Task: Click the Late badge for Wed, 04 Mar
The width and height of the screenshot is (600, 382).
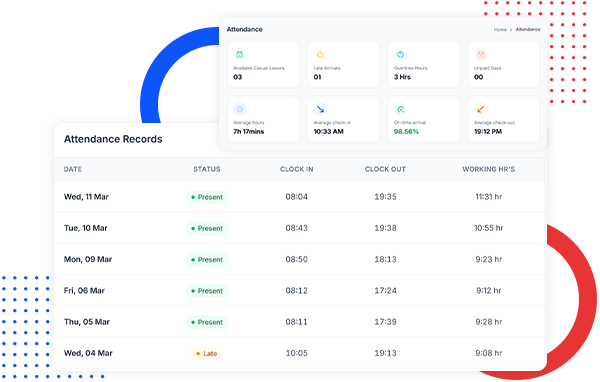Action: click(207, 354)
